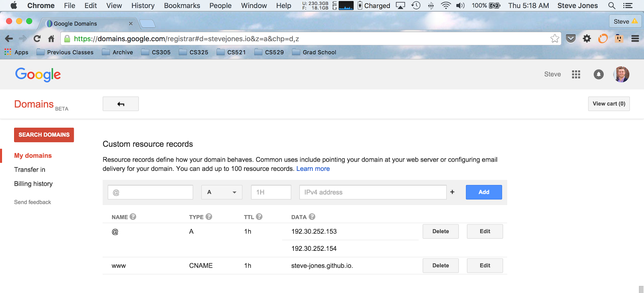Click the IPv4 address field
Viewport: 644px width, 293px height.
click(x=373, y=192)
